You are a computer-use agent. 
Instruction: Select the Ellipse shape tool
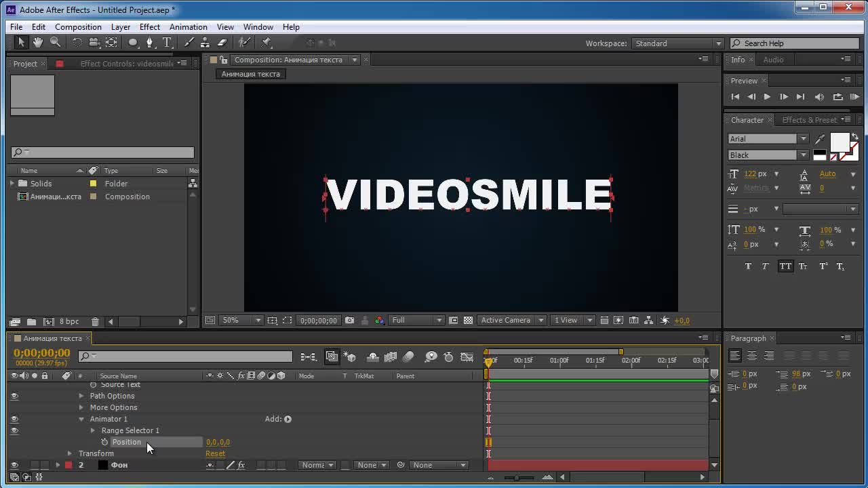(133, 43)
